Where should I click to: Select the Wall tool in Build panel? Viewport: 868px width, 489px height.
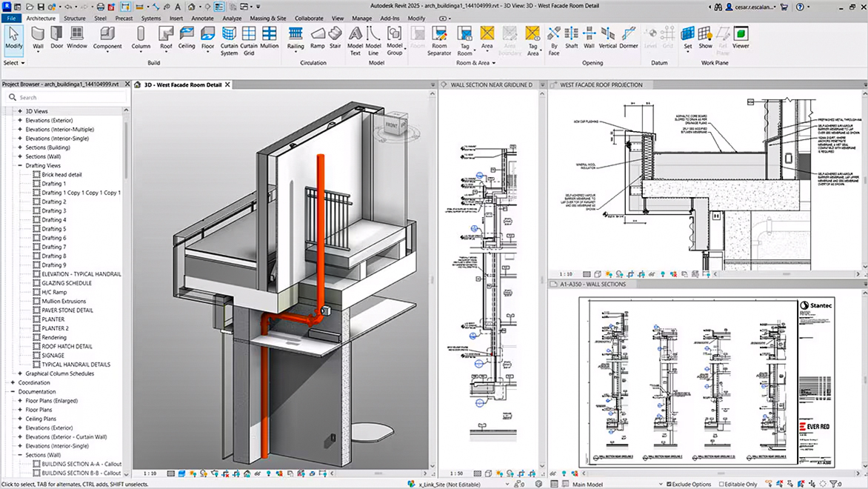tap(38, 38)
